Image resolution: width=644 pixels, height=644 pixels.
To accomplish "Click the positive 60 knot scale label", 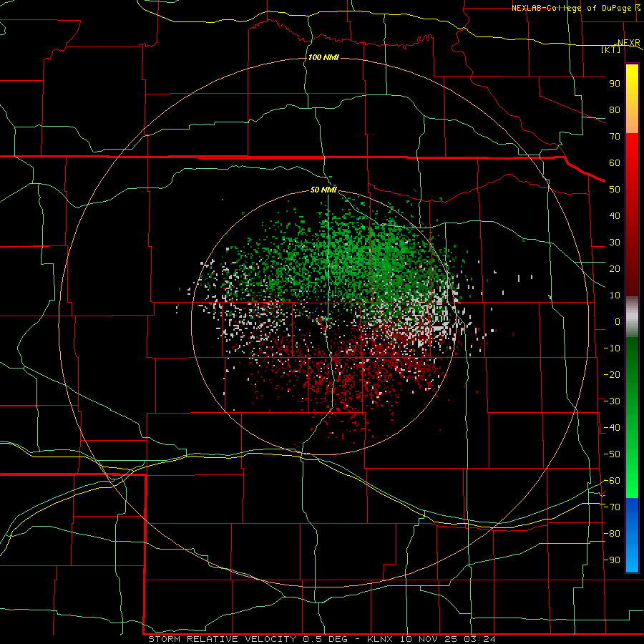I will (x=615, y=163).
